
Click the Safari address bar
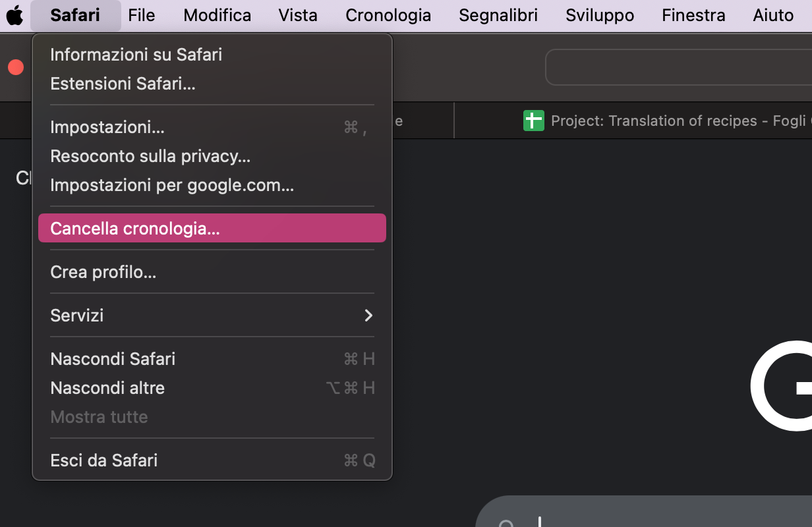[x=679, y=67]
